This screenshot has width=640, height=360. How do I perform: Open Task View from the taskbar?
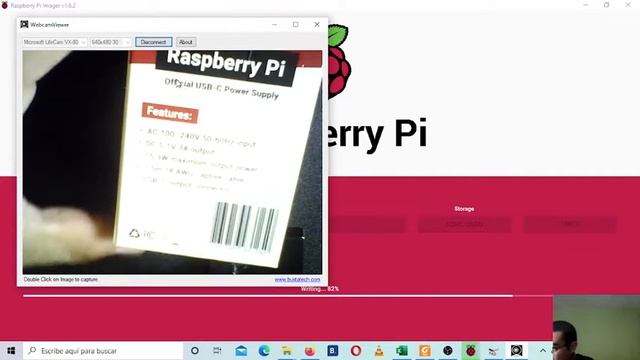pos(217,351)
